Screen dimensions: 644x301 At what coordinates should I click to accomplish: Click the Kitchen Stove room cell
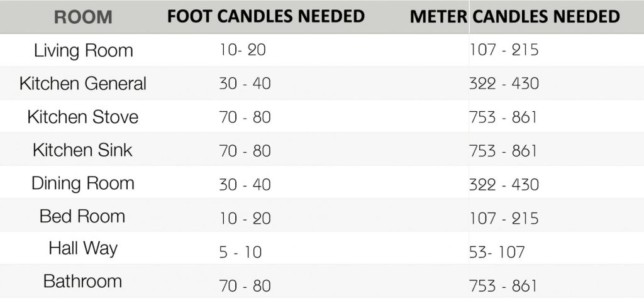click(83, 117)
